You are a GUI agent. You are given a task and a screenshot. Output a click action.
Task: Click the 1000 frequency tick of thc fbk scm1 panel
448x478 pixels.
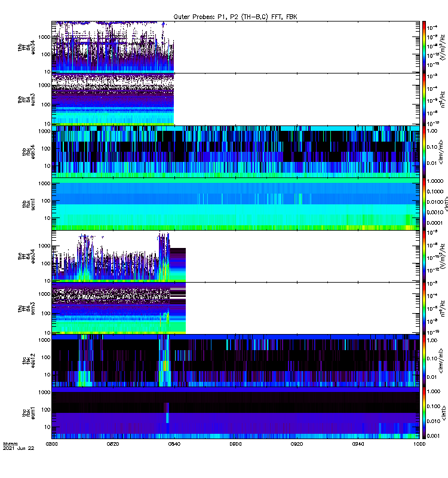[x=44, y=393]
